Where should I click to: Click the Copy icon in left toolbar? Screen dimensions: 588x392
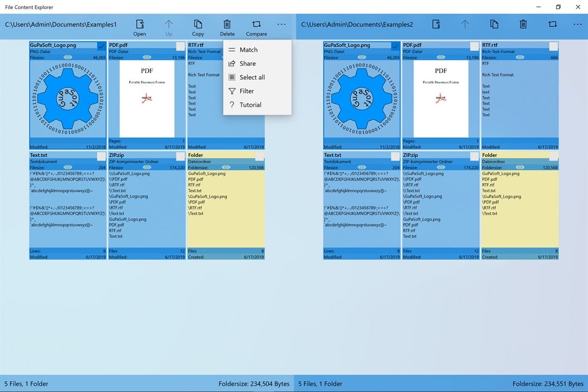click(x=198, y=24)
